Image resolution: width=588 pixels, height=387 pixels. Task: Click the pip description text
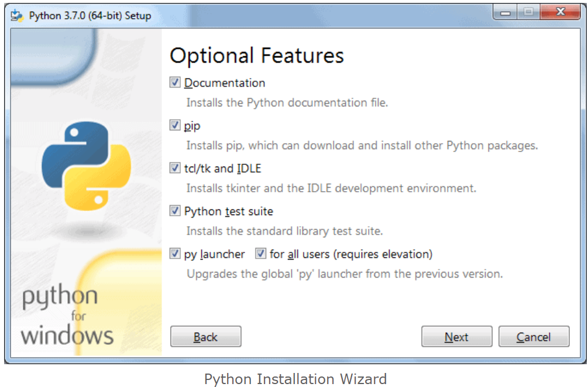point(362,146)
